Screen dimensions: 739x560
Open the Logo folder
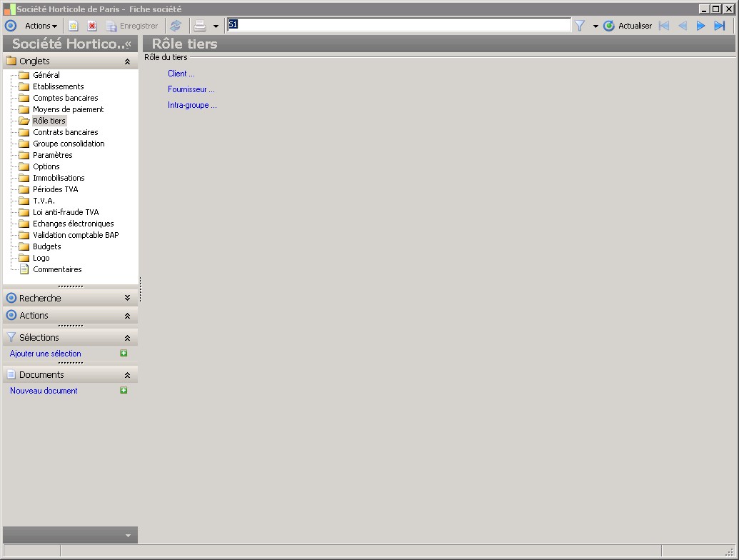(x=41, y=258)
